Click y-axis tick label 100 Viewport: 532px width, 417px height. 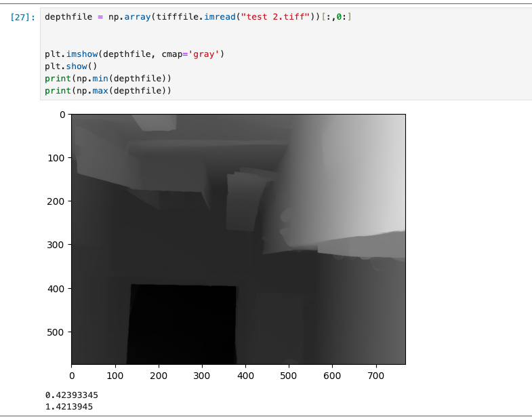click(x=56, y=158)
